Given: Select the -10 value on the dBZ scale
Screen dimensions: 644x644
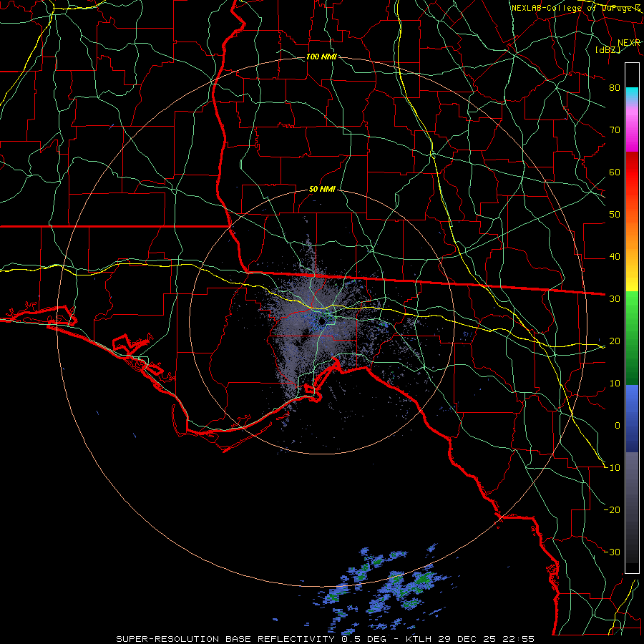Looking at the screenshot, I should (612, 468).
